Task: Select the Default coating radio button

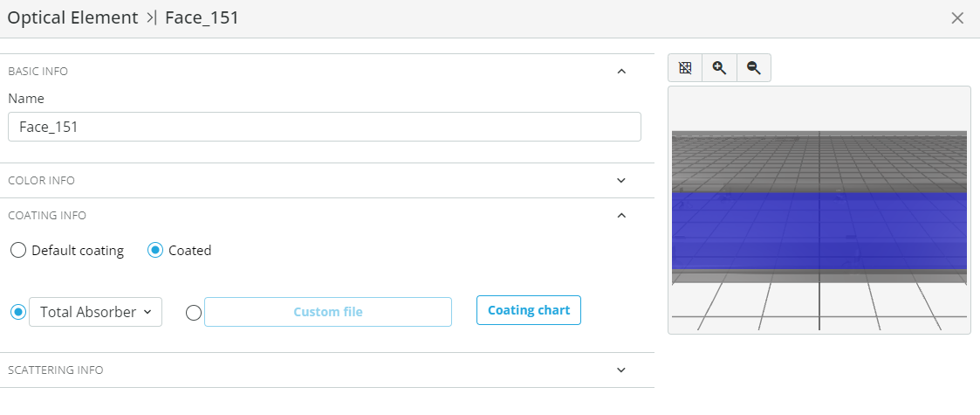Action: pyautogui.click(x=18, y=251)
